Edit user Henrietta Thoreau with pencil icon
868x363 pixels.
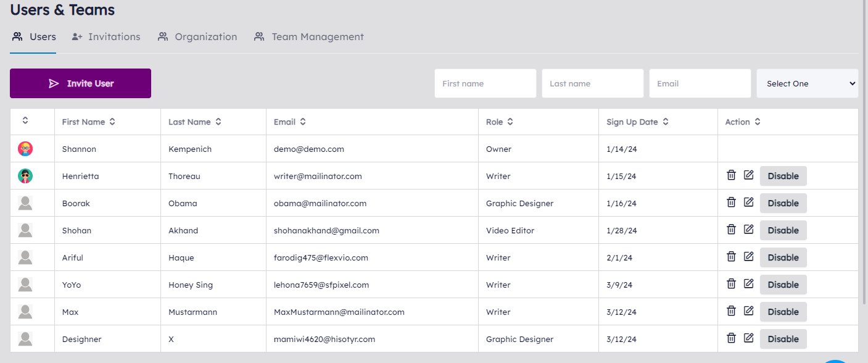coord(749,175)
